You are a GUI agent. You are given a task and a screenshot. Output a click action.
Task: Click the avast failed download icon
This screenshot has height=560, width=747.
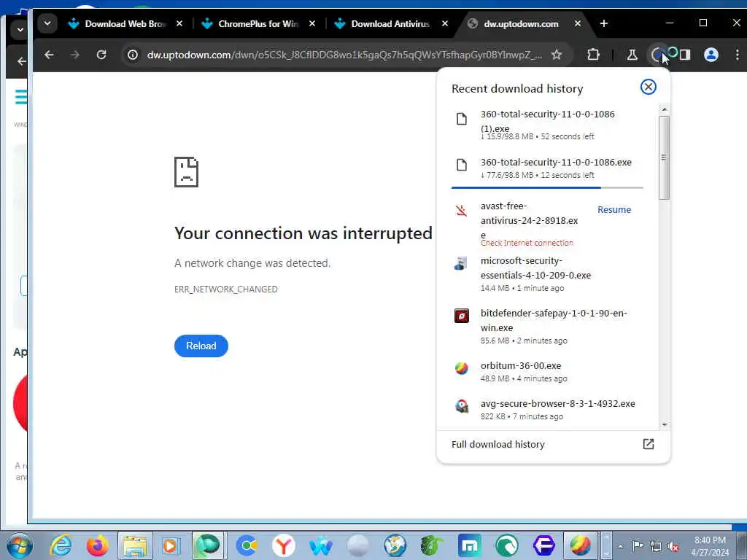[x=461, y=210]
